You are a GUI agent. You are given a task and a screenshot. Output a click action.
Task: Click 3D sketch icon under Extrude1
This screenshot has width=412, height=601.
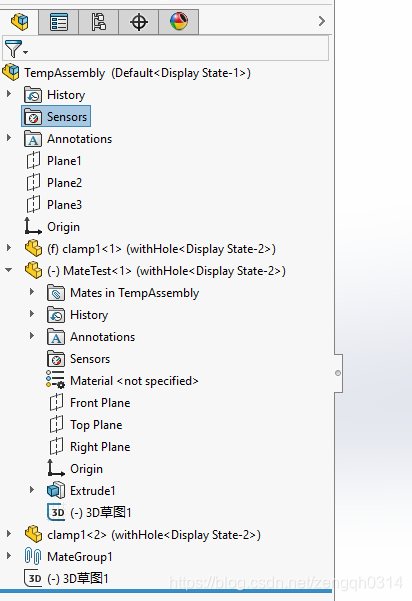[x=56, y=512]
